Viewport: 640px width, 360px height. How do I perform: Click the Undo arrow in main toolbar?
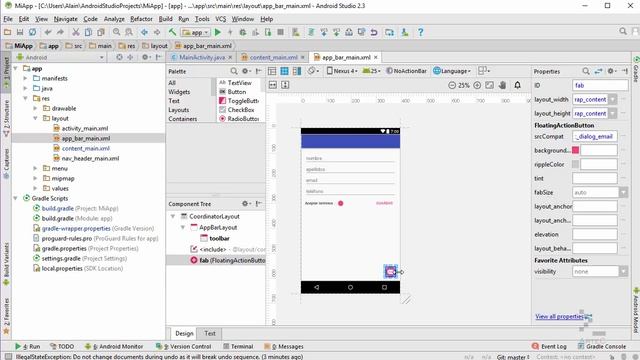(x=48, y=32)
